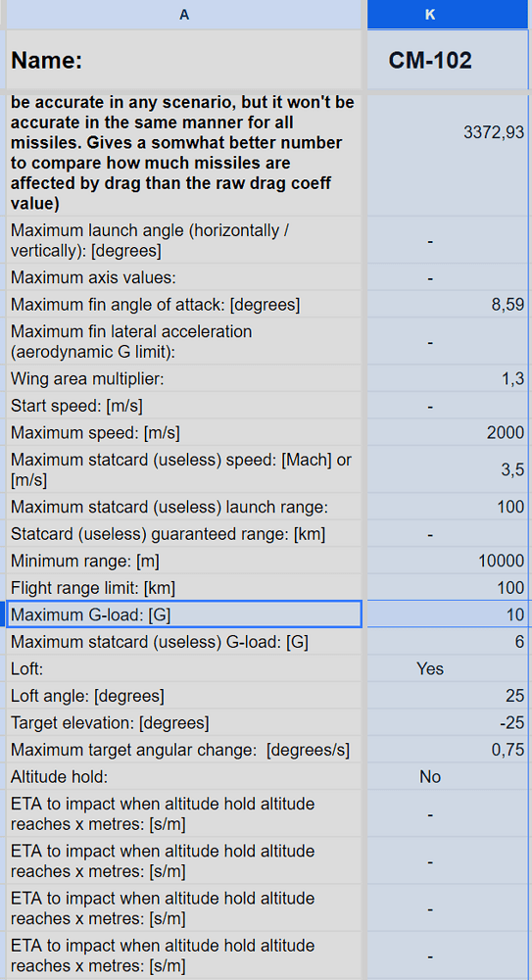The height and width of the screenshot is (980, 532).
Task: Select the Maximum speed value 2000
Action: coord(448,432)
